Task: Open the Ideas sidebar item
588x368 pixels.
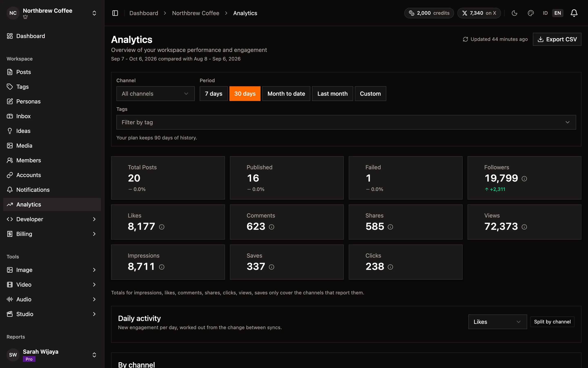Action: [x=52, y=131]
